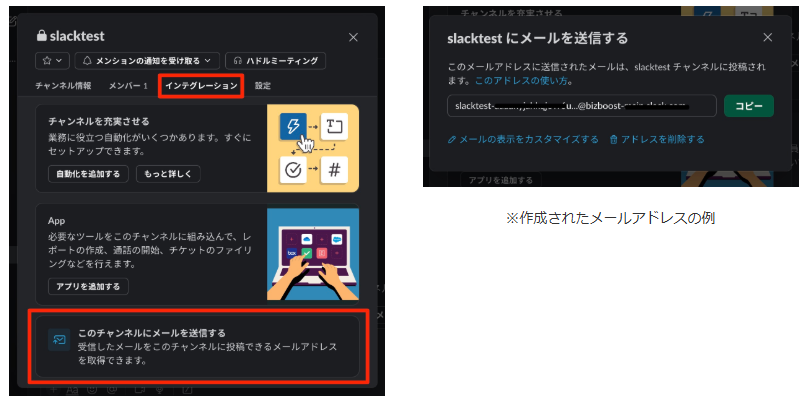Click the lock icon beside slacktest title
This screenshot has height=405, width=809.
[x=41, y=36]
